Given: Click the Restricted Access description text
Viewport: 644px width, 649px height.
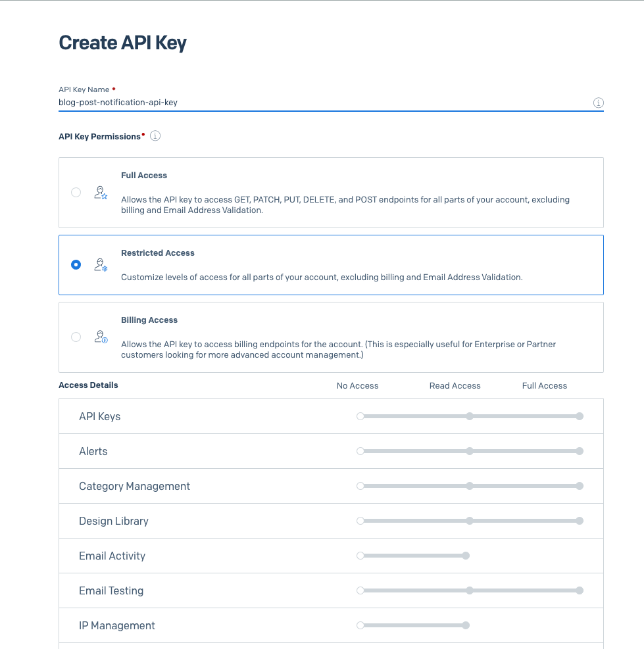Looking at the screenshot, I should pyautogui.click(x=322, y=277).
